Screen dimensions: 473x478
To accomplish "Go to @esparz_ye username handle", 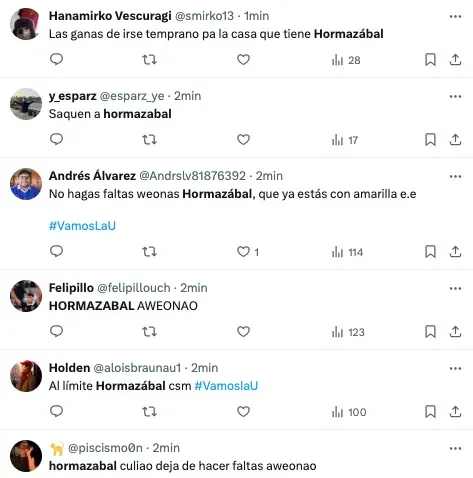I will (x=132, y=96).
